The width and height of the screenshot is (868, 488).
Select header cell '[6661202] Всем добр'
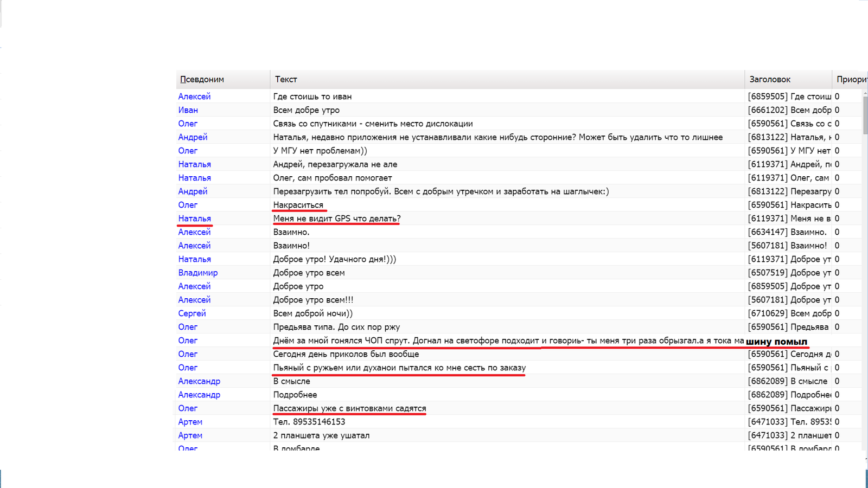pyautogui.click(x=789, y=110)
